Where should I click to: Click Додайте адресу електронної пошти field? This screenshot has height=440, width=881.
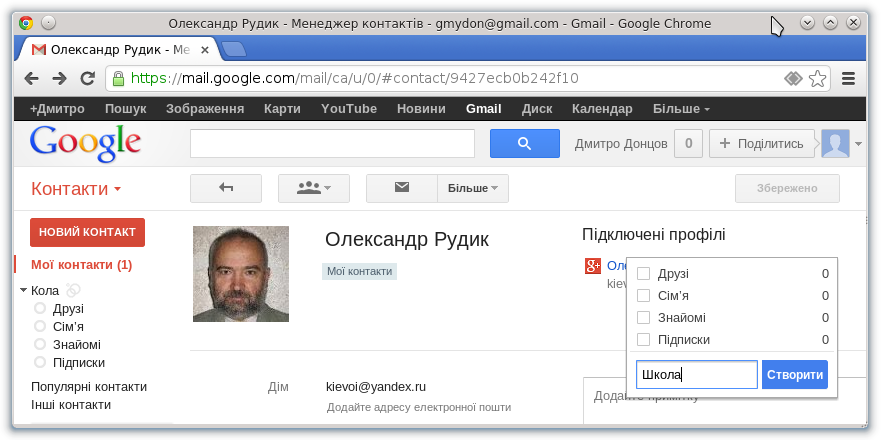click(x=419, y=407)
